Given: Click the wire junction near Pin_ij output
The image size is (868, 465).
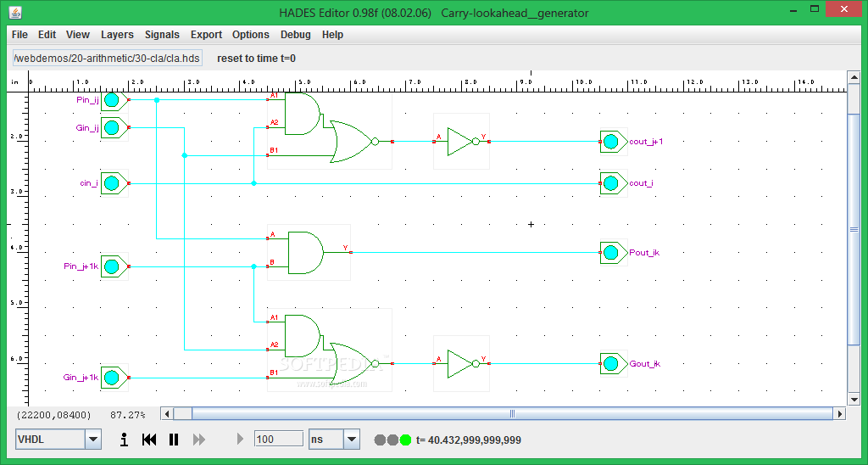Looking at the screenshot, I should coord(157,100).
